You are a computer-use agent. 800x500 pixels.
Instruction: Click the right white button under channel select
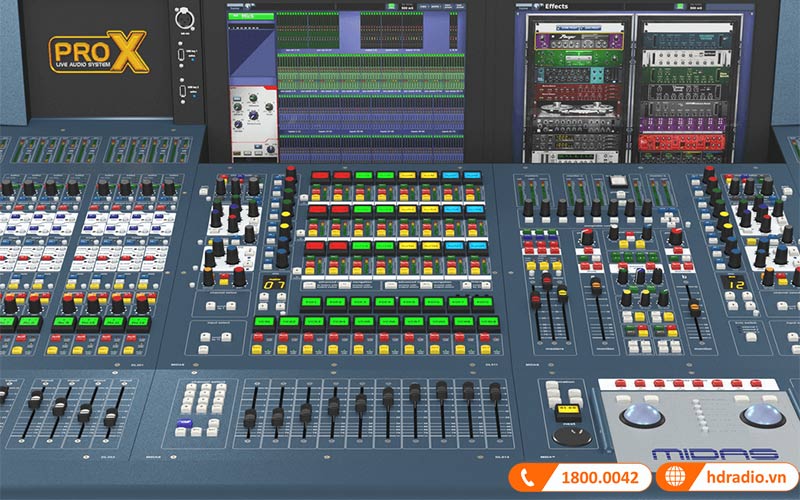pyautogui.click(x=231, y=306)
